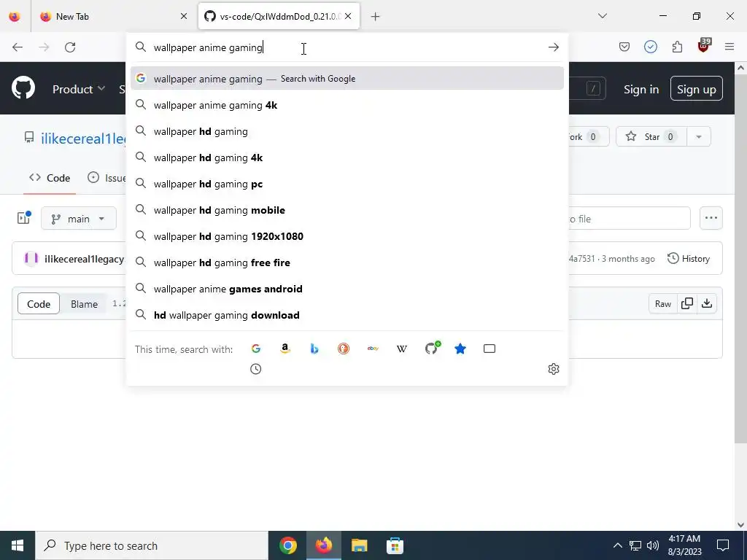Expand file tree side panel icon
This screenshot has height=560, width=747.
click(x=24, y=217)
